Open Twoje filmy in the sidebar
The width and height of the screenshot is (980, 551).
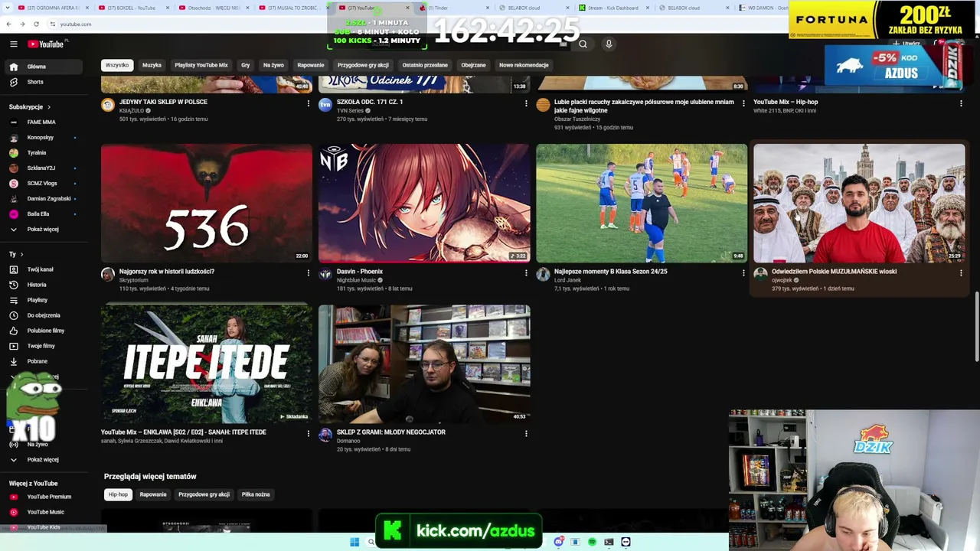click(44, 346)
